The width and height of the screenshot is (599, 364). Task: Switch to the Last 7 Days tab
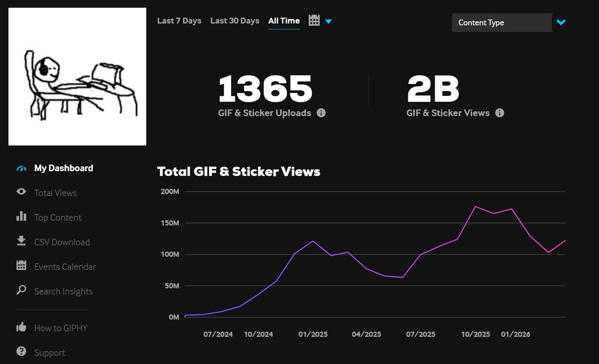point(179,20)
